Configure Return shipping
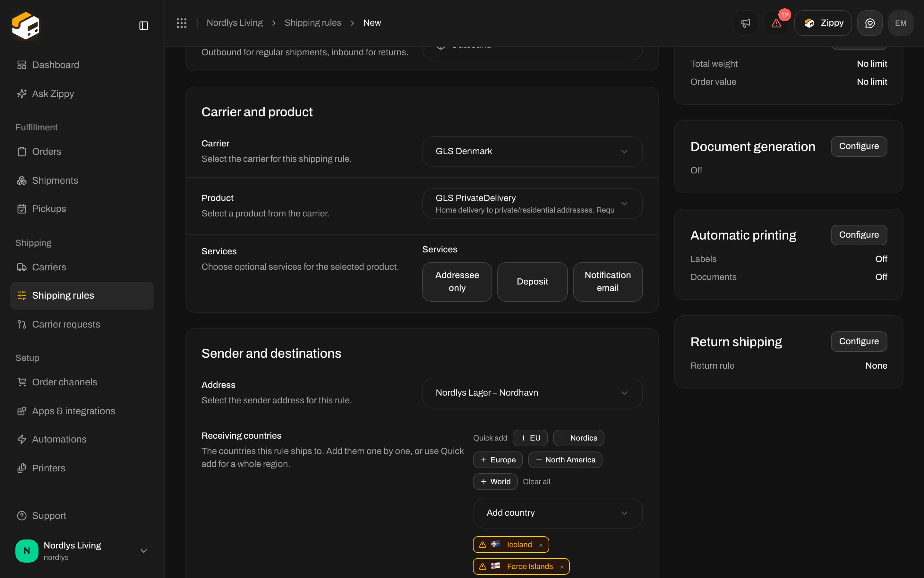 [x=859, y=342]
